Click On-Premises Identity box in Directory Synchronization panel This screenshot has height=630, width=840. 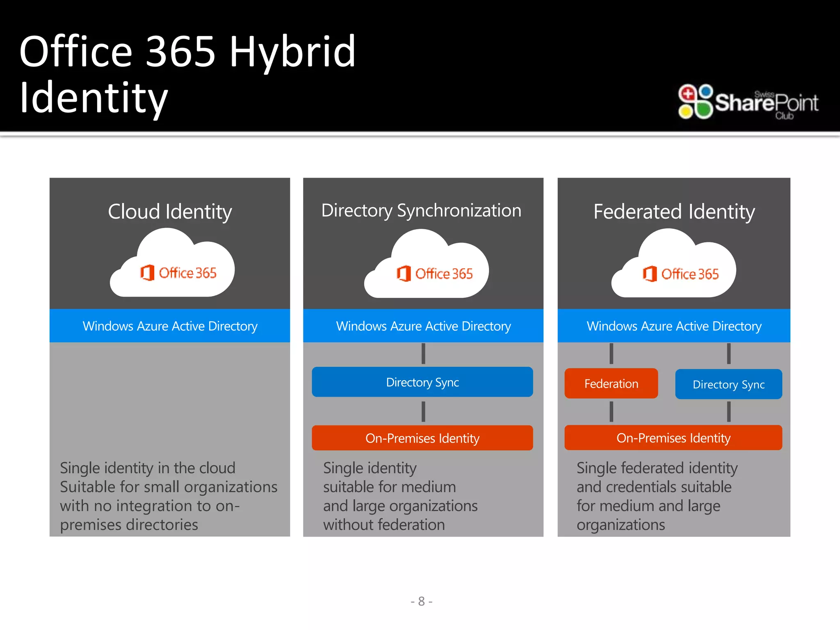click(422, 438)
